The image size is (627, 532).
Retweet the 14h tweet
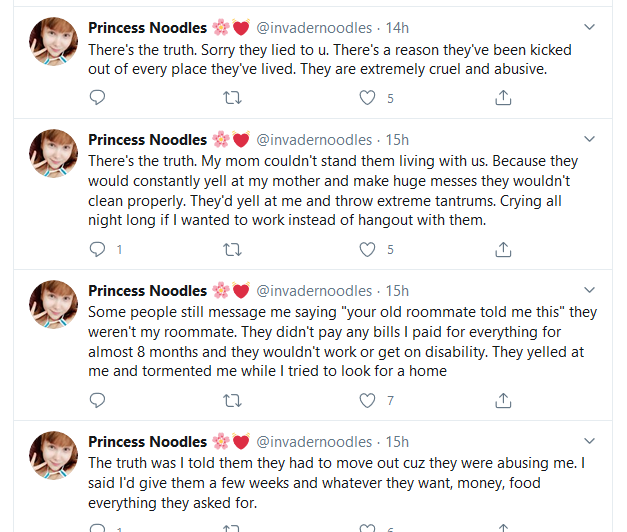click(232, 98)
